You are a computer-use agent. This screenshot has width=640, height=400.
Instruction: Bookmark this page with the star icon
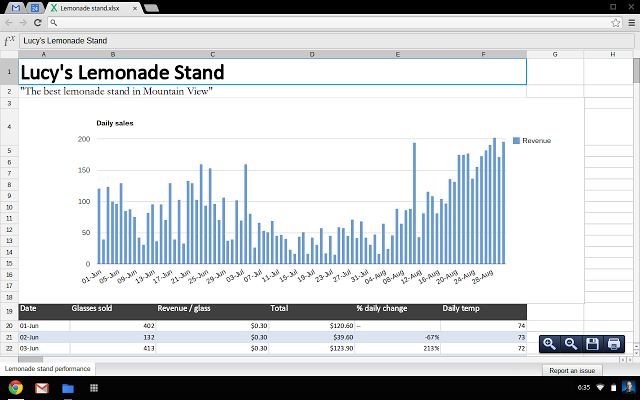click(x=615, y=21)
